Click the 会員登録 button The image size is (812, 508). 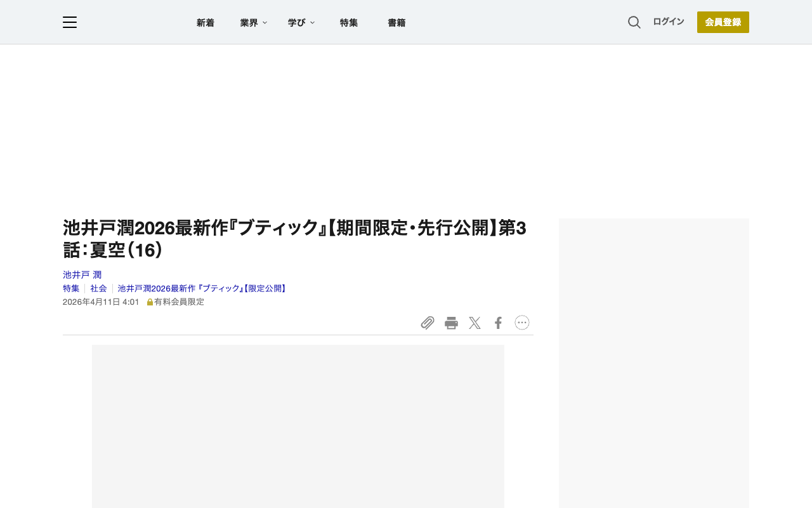[723, 22]
